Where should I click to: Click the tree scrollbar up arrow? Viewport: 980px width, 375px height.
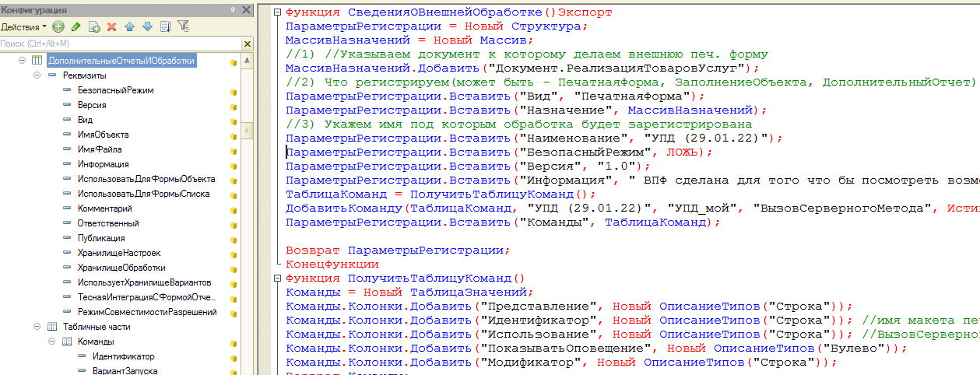click(x=247, y=61)
